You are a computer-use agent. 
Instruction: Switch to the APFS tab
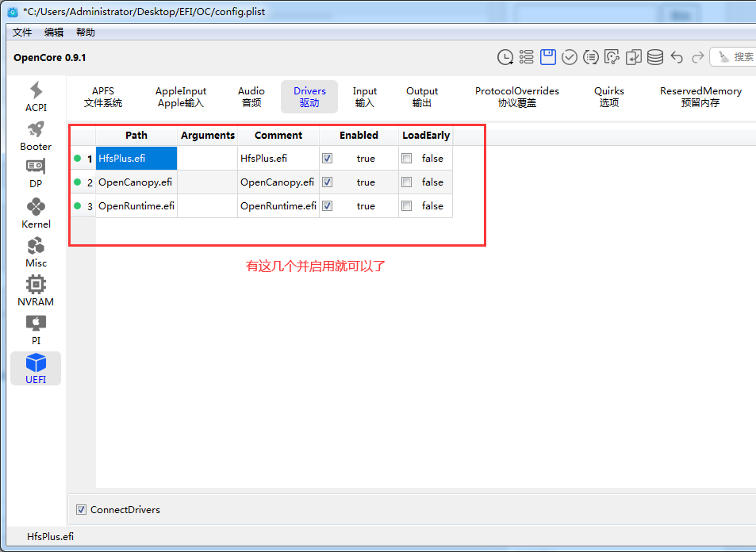tap(103, 97)
